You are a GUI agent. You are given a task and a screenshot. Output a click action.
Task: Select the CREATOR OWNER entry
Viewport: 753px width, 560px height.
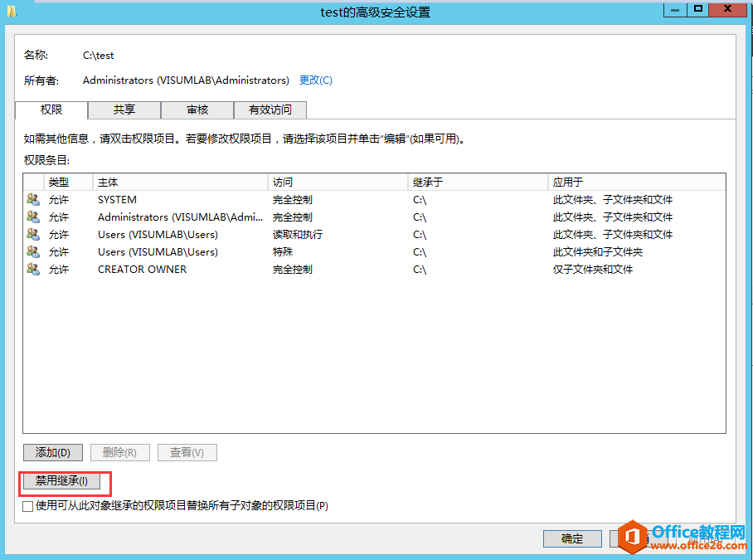142,270
